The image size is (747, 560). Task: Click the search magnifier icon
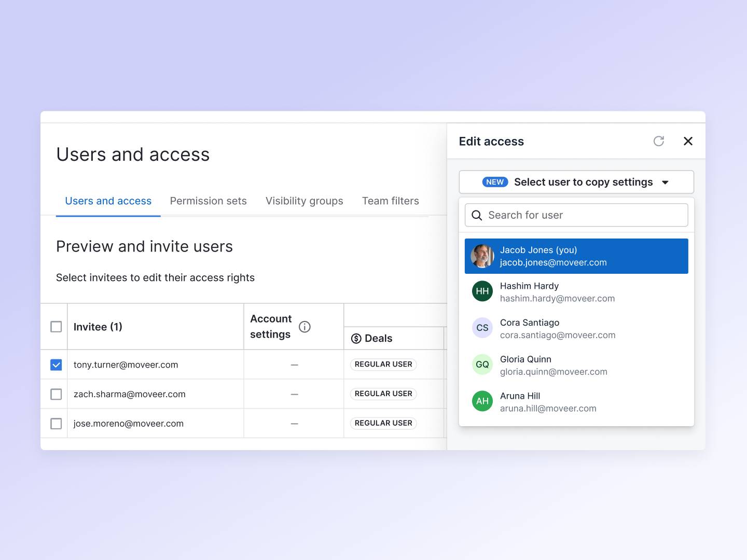click(x=477, y=215)
